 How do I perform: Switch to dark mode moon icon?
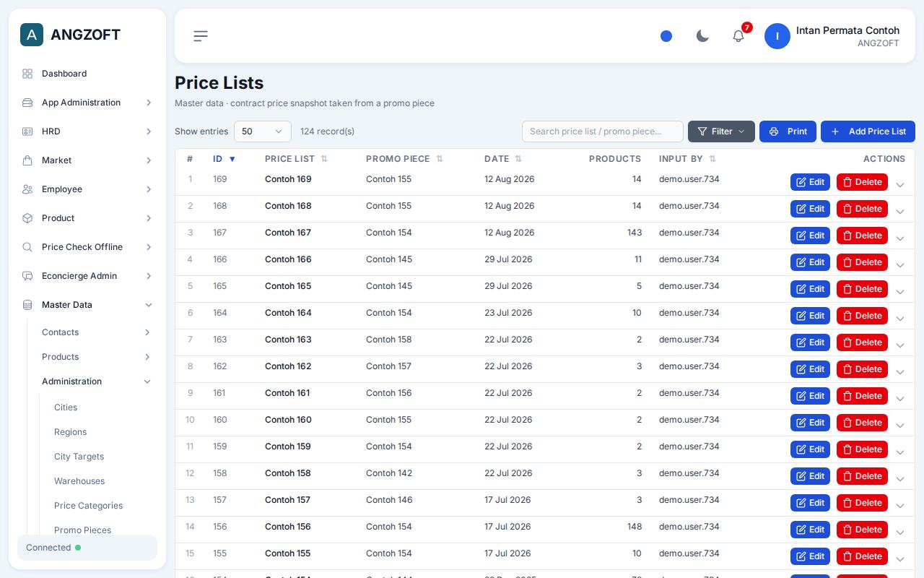[702, 36]
